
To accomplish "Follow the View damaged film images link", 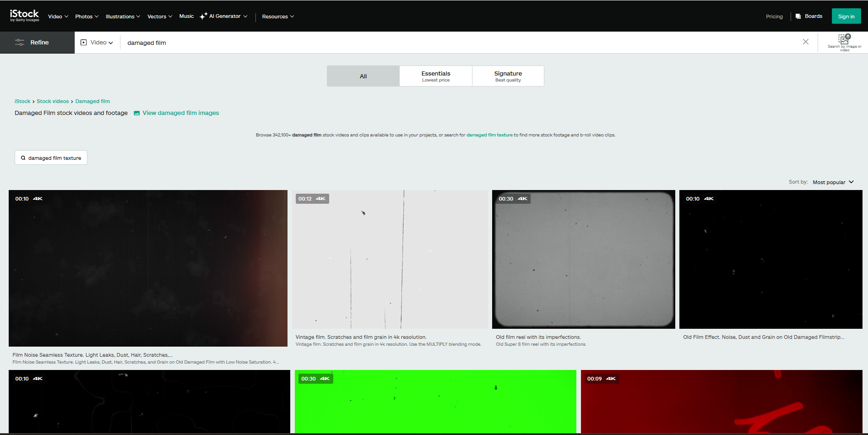I will pyautogui.click(x=181, y=113).
